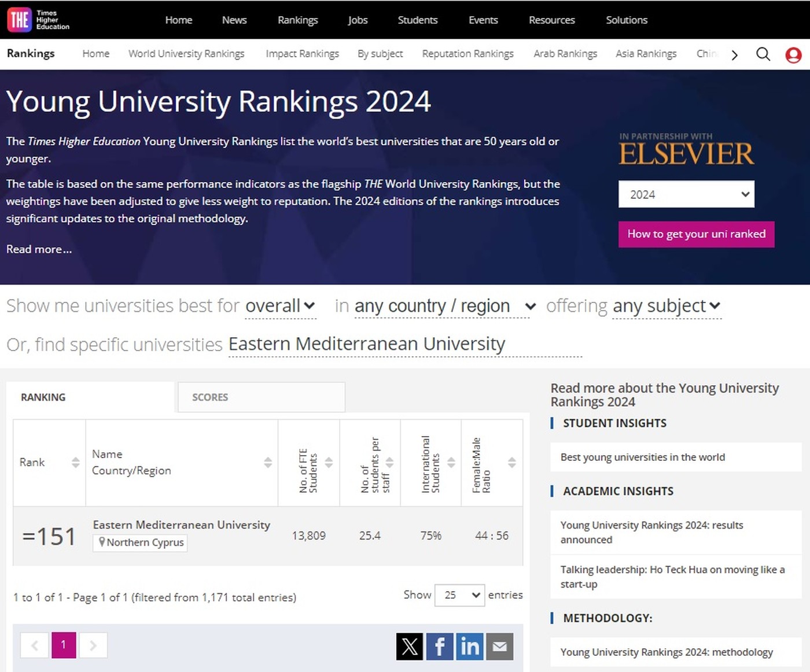
Task: Share the rankings on Facebook
Action: [440, 647]
